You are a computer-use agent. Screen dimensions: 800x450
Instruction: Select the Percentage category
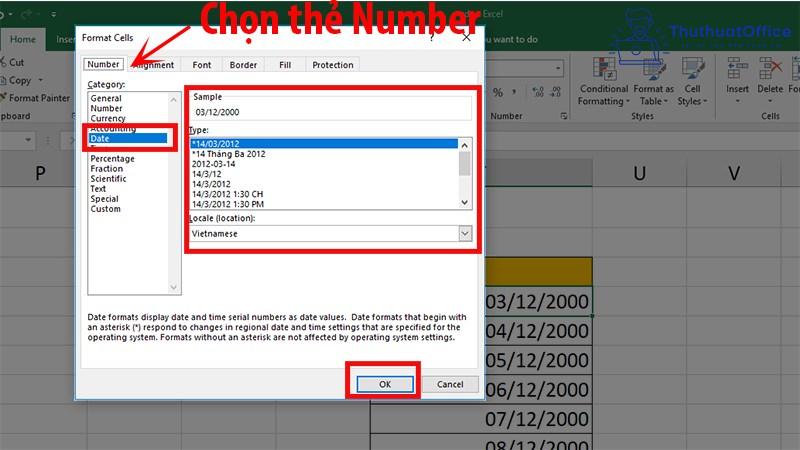[112, 159]
